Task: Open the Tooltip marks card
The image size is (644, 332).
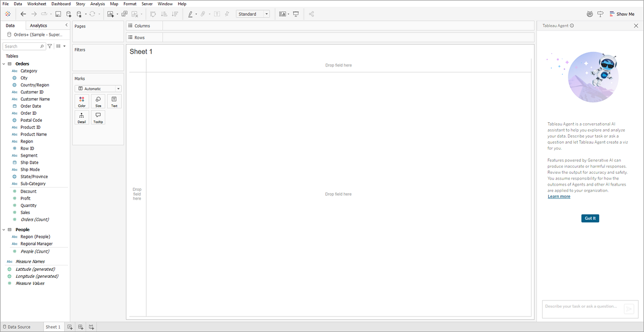Action: [98, 117]
